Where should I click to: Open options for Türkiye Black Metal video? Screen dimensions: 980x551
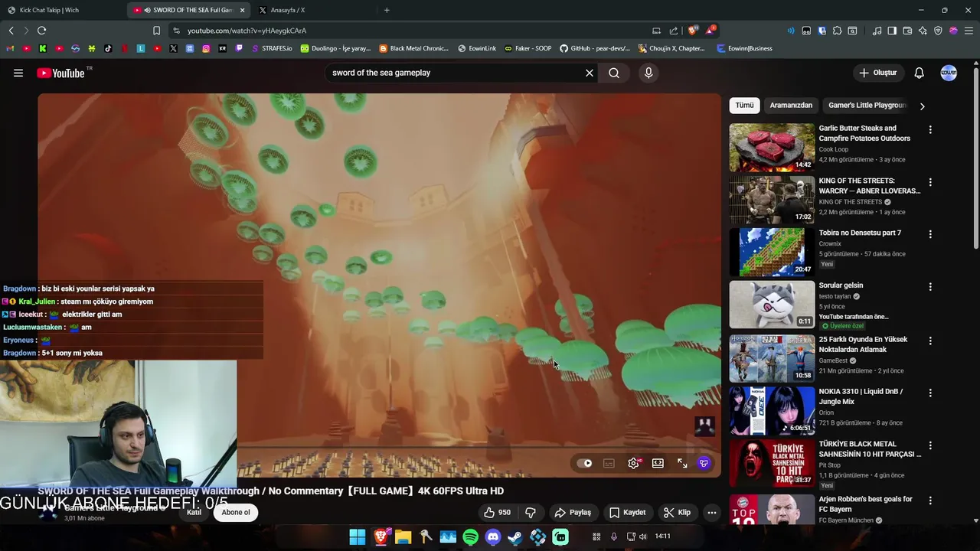[x=930, y=445]
